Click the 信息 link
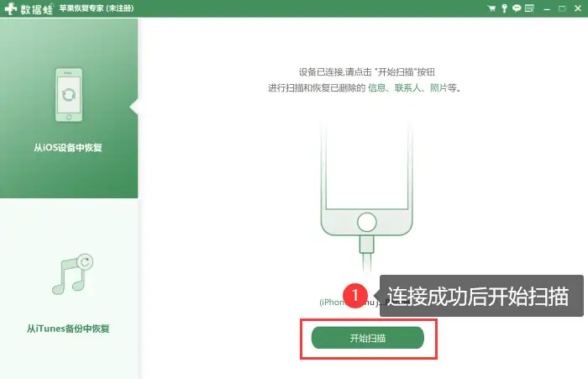This screenshot has width=588, height=379. coord(377,87)
